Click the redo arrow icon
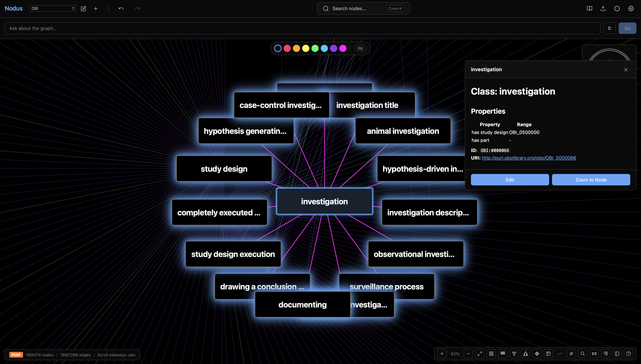 pos(137,9)
